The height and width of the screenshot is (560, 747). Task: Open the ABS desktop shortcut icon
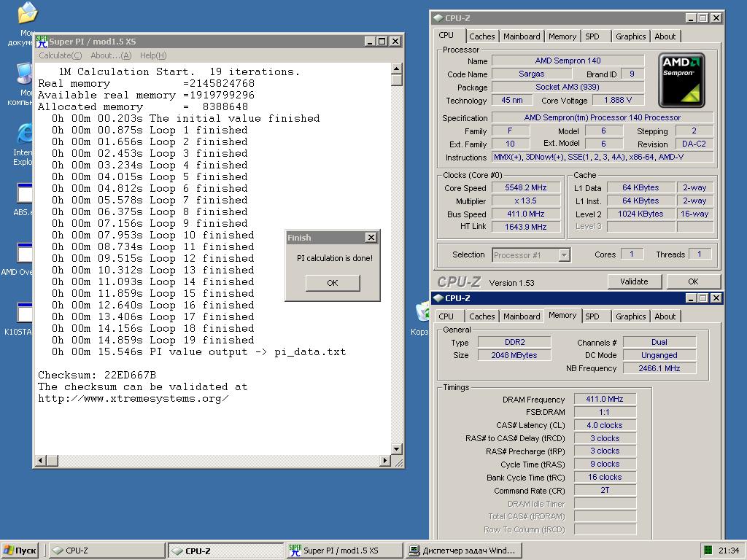click(25, 193)
